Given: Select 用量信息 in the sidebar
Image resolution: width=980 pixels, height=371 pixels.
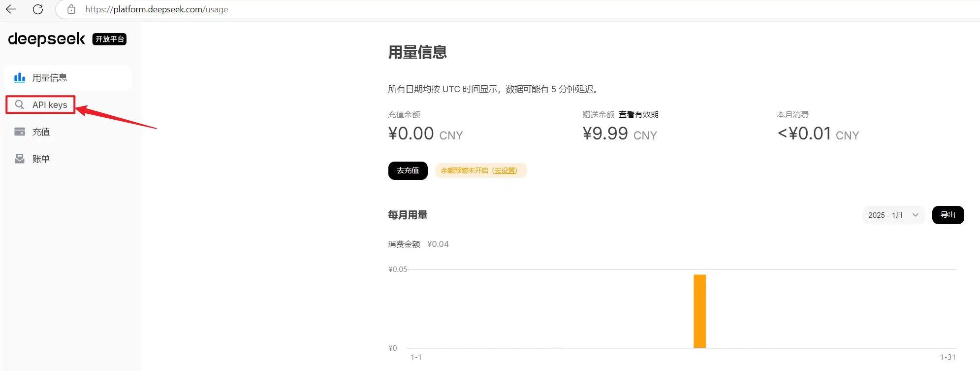Looking at the screenshot, I should [50, 78].
